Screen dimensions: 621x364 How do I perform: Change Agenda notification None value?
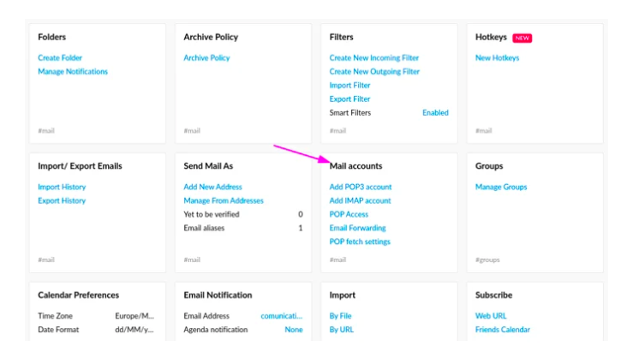coord(294,330)
